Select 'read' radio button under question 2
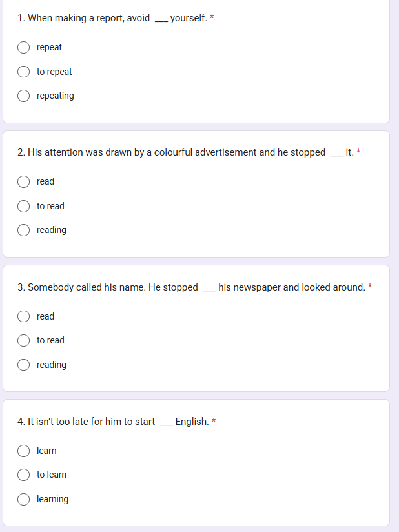 tap(23, 181)
